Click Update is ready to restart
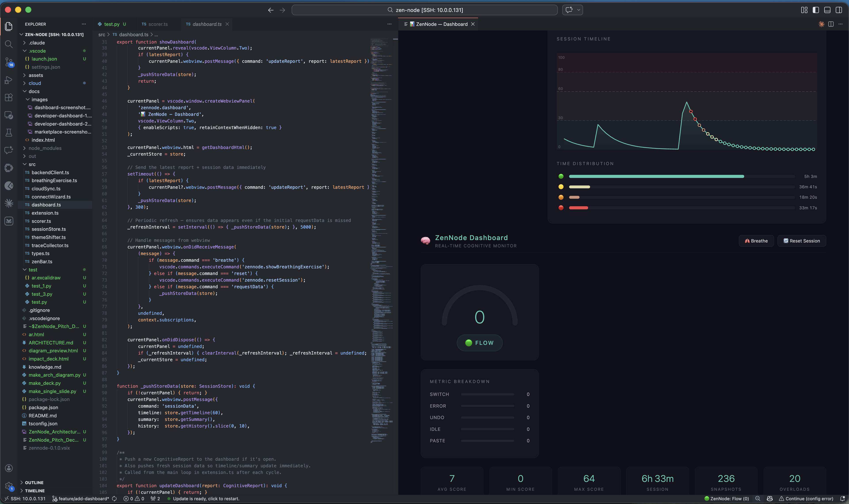The height and width of the screenshot is (504, 849). click(207, 498)
